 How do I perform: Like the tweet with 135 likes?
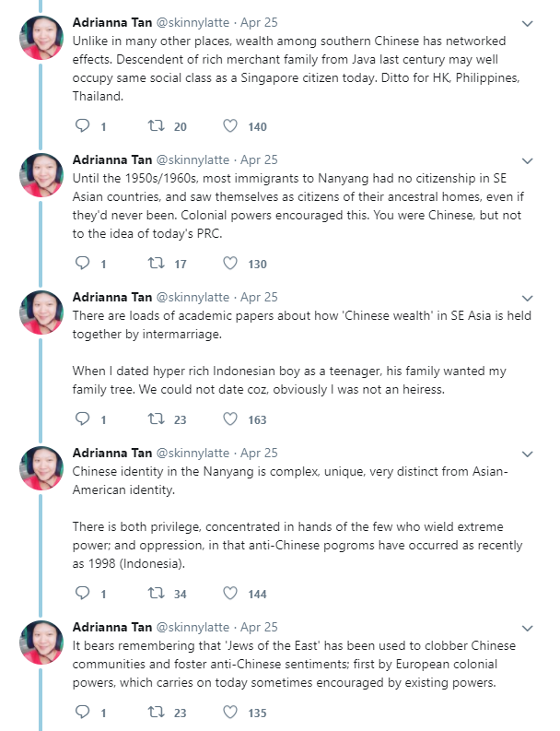click(230, 713)
